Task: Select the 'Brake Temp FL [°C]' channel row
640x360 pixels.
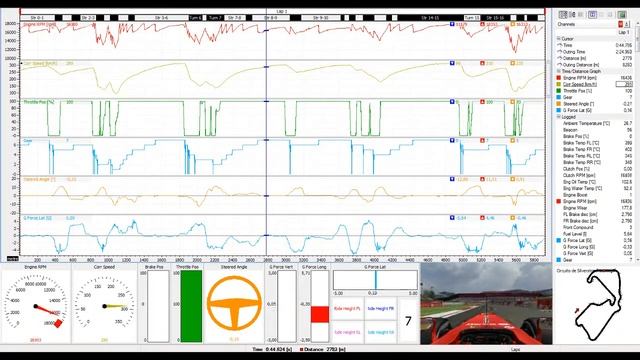Action: pyautogui.click(x=594, y=143)
